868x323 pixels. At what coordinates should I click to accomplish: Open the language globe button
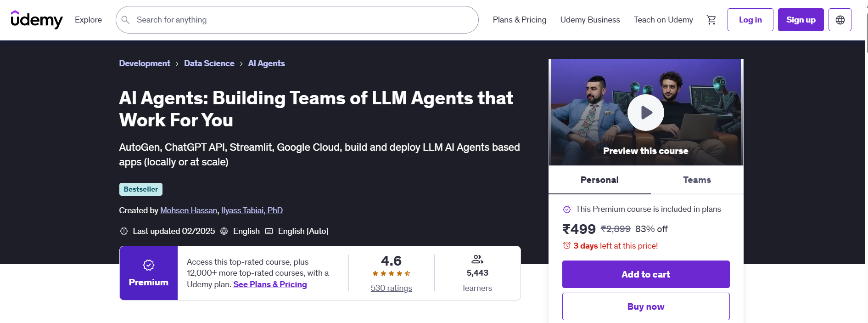pyautogui.click(x=840, y=20)
